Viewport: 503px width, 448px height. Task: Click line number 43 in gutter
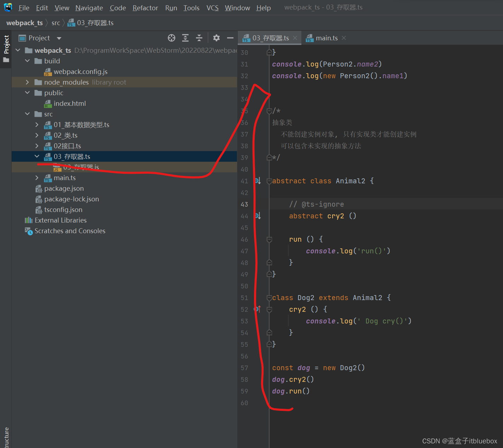pos(244,204)
